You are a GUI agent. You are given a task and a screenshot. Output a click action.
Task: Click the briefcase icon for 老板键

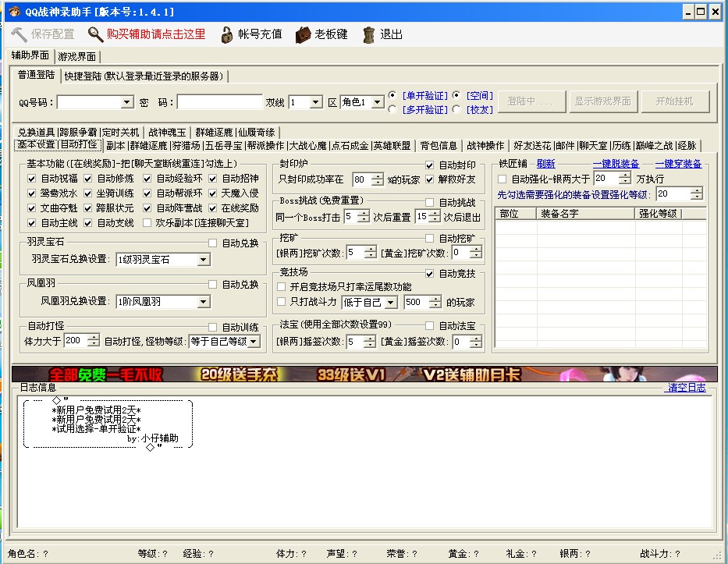coord(303,34)
